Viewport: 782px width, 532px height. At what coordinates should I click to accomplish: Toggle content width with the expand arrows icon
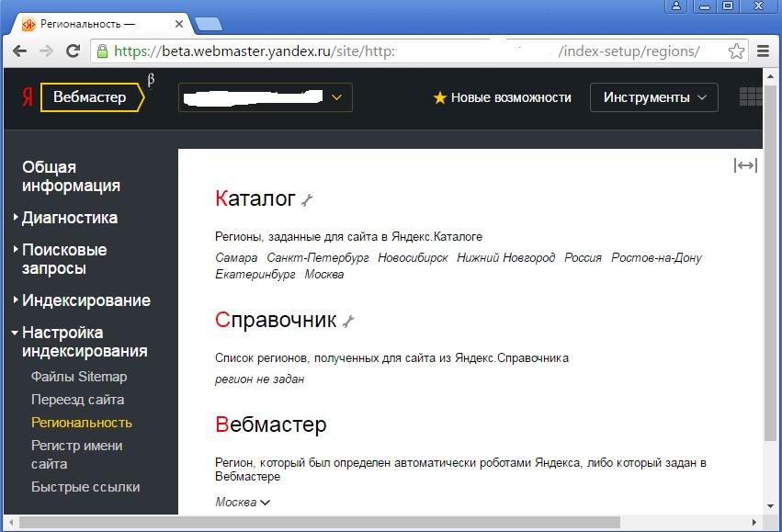coord(745,165)
